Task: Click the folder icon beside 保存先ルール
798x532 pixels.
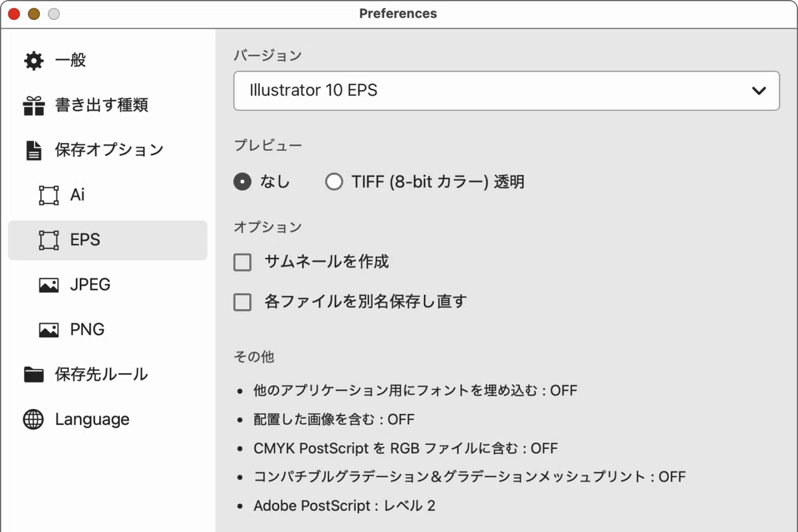Action: 33,374
